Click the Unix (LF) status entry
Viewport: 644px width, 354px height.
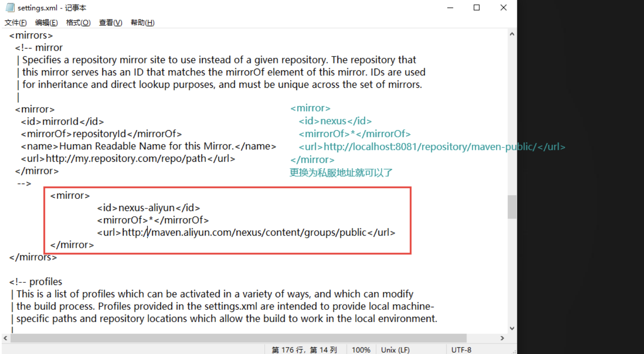coord(395,350)
